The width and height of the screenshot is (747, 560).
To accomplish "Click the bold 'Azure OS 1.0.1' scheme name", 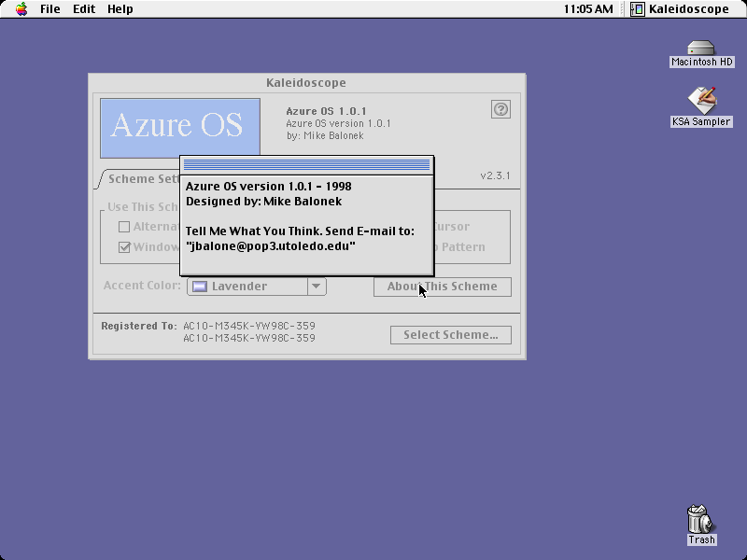I will coord(326,111).
